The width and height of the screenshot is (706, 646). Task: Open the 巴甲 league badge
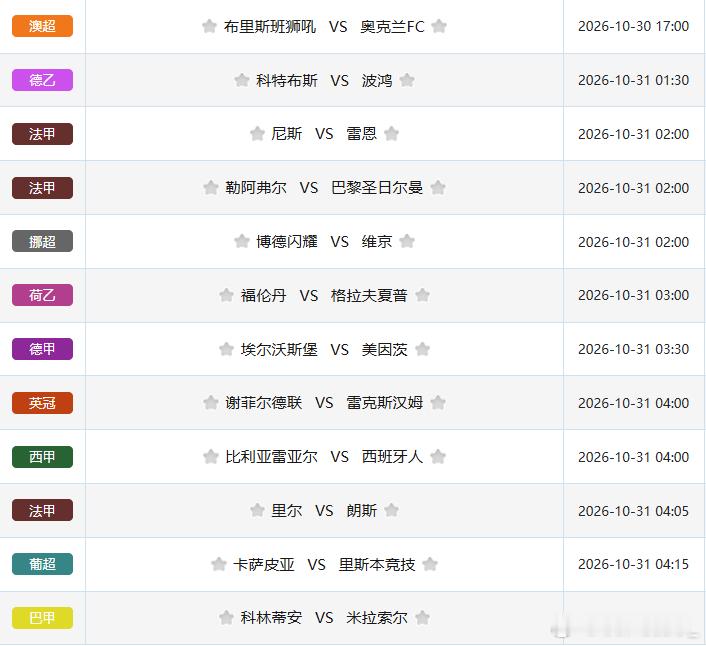pyautogui.click(x=42, y=618)
